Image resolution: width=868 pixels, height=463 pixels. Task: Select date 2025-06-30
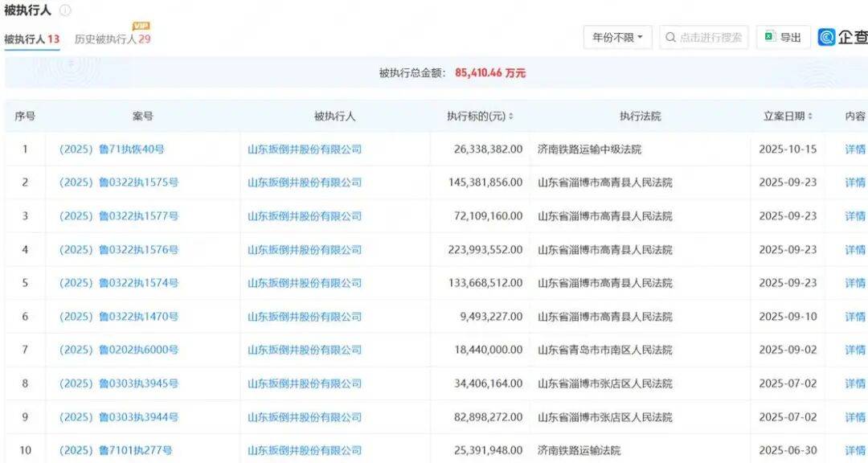click(788, 450)
